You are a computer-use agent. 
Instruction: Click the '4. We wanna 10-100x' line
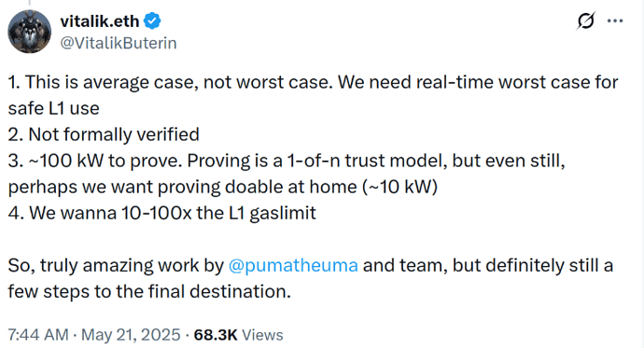coord(161,213)
